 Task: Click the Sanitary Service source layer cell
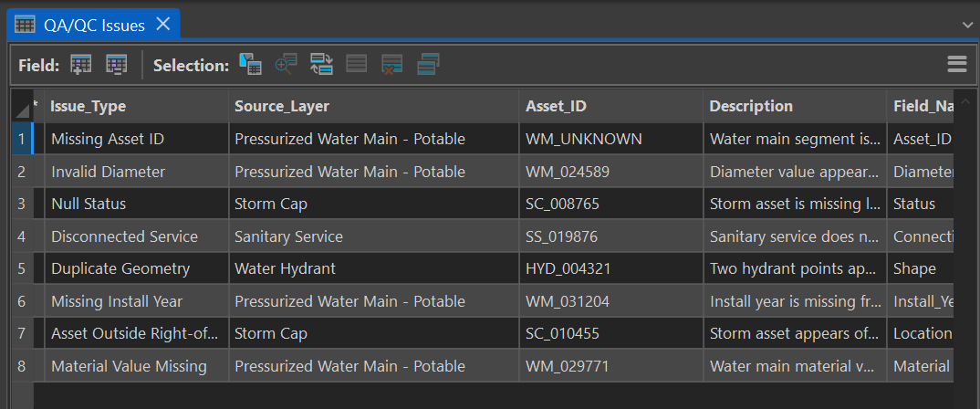tap(374, 236)
